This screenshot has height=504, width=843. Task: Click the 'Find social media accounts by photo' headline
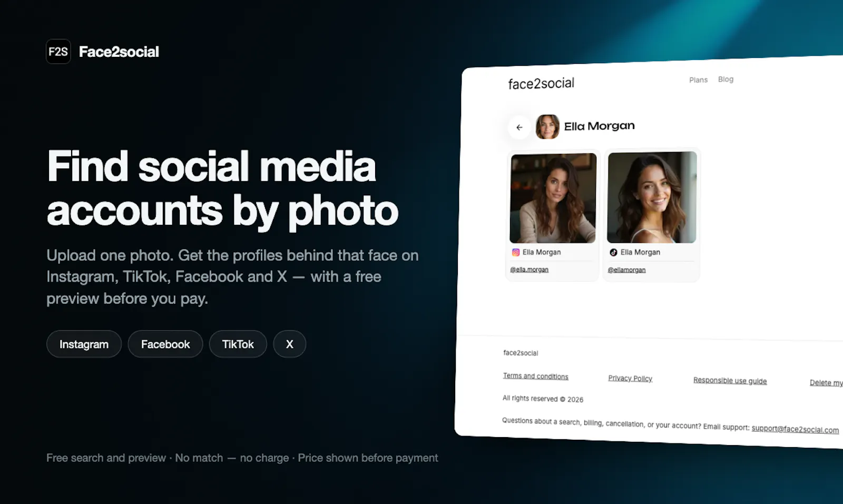click(x=222, y=189)
